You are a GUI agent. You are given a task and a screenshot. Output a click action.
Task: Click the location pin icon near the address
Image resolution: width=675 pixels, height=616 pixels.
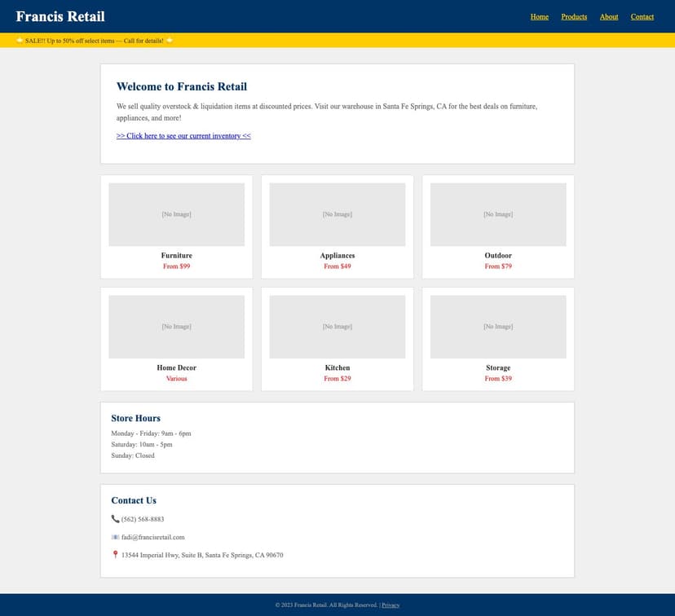(x=115, y=554)
